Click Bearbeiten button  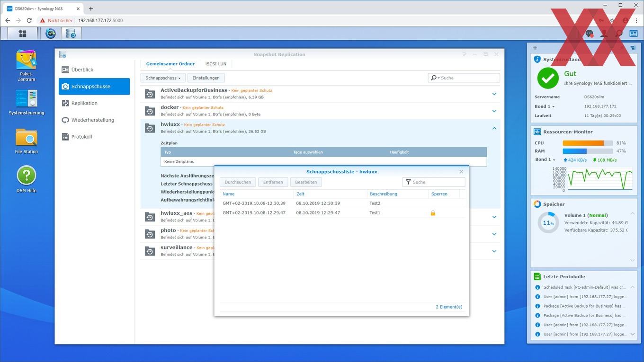tap(306, 182)
